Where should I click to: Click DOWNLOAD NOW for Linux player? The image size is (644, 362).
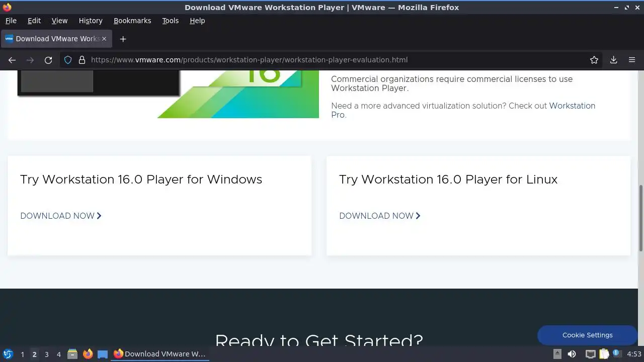click(x=380, y=216)
